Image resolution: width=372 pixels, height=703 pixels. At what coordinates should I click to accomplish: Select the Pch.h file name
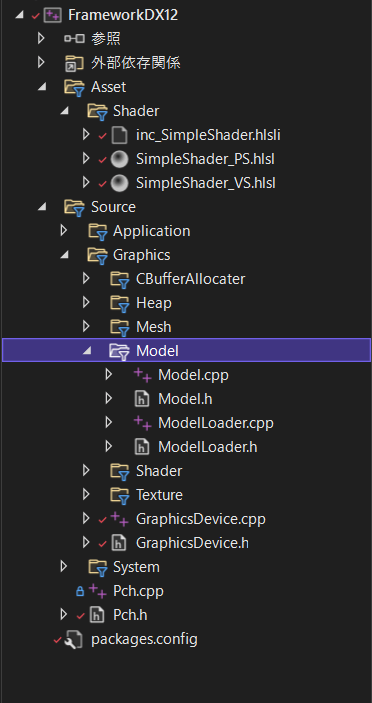[x=130, y=615]
